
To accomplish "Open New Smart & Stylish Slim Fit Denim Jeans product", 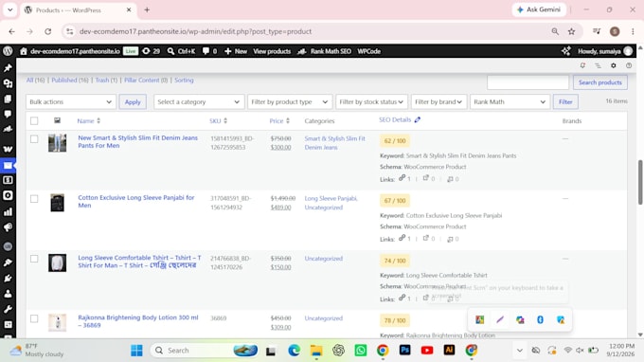I will [138, 142].
